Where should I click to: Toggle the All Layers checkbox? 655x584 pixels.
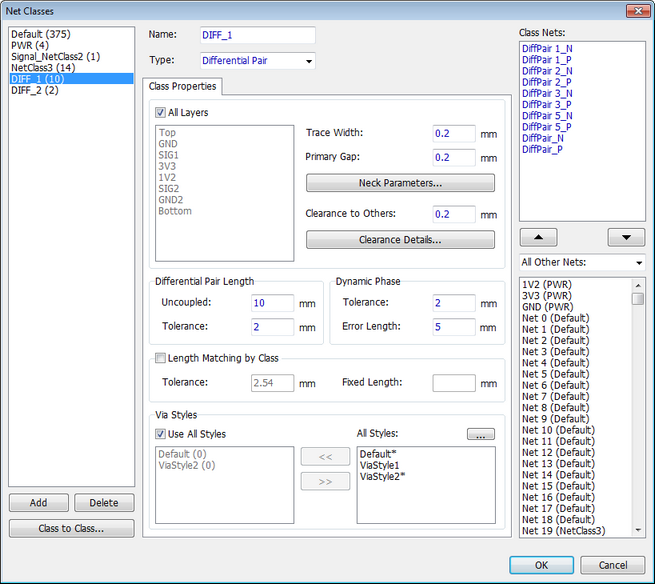(x=160, y=112)
